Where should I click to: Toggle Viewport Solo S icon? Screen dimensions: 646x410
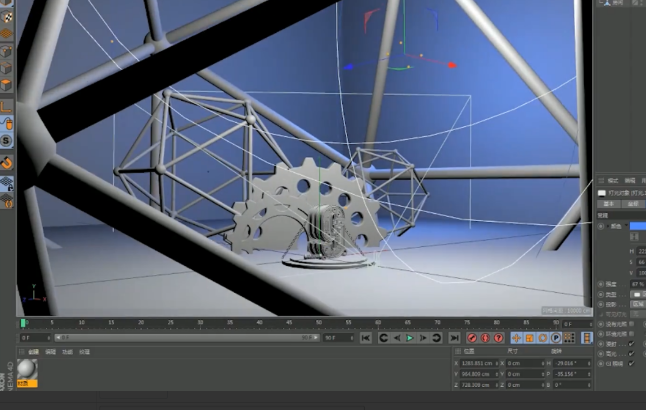point(7,141)
